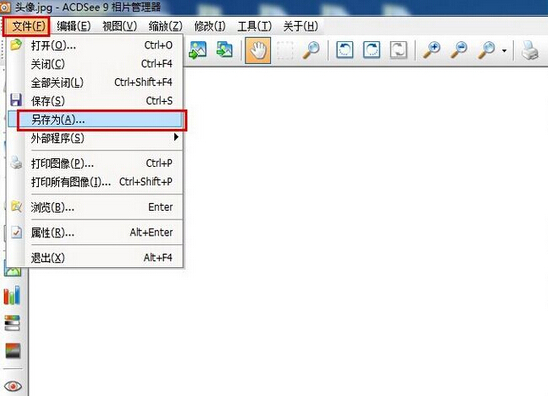Open the 视图(V) menu
548x396 pixels.
tap(120, 26)
